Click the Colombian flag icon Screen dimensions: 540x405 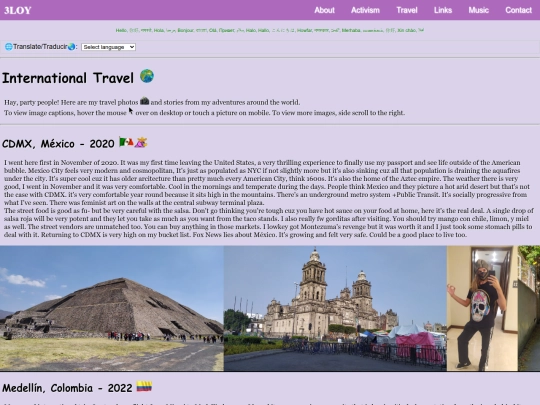point(144,386)
